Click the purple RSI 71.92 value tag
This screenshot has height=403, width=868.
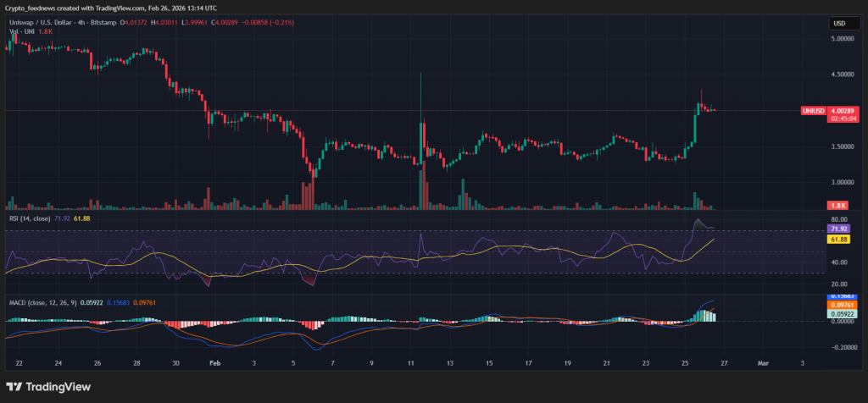(839, 229)
